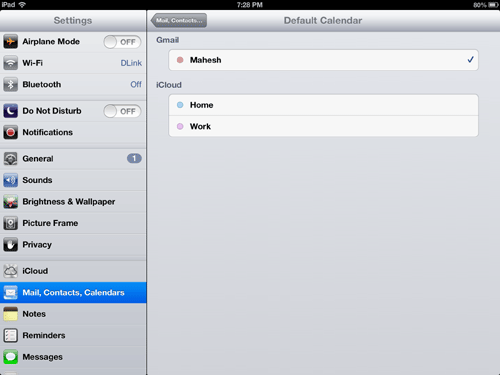Tap the General update badge showing 1
500x375 pixels.
click(134, 158)
